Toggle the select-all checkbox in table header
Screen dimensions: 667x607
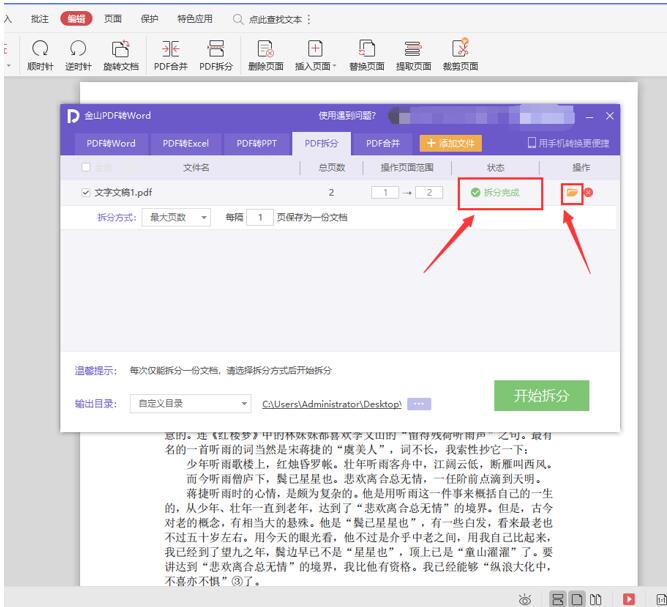pyautogui.click(x=86, y=167)
